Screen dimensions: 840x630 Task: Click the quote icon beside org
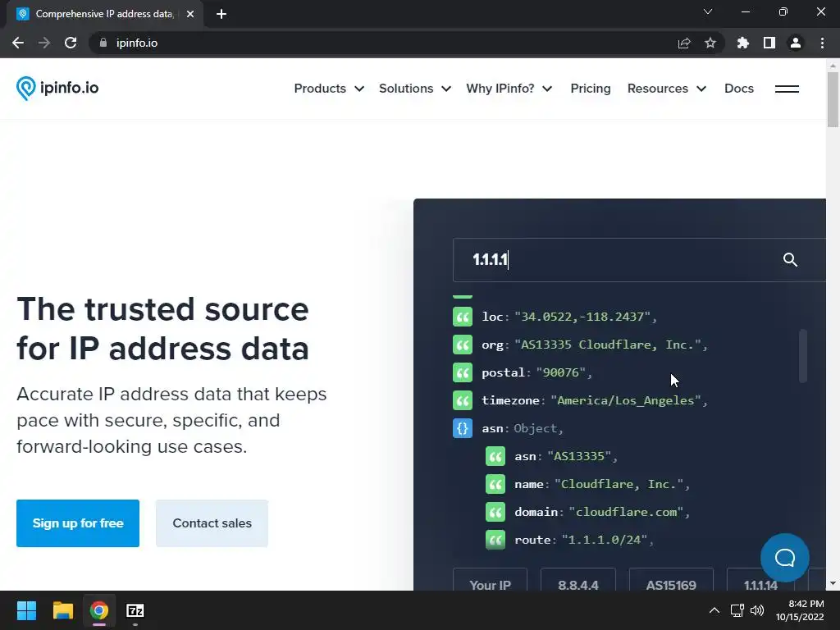463,345
